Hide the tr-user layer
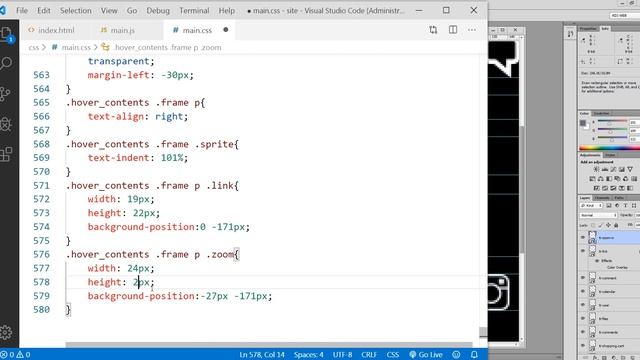 coord(583,305)
